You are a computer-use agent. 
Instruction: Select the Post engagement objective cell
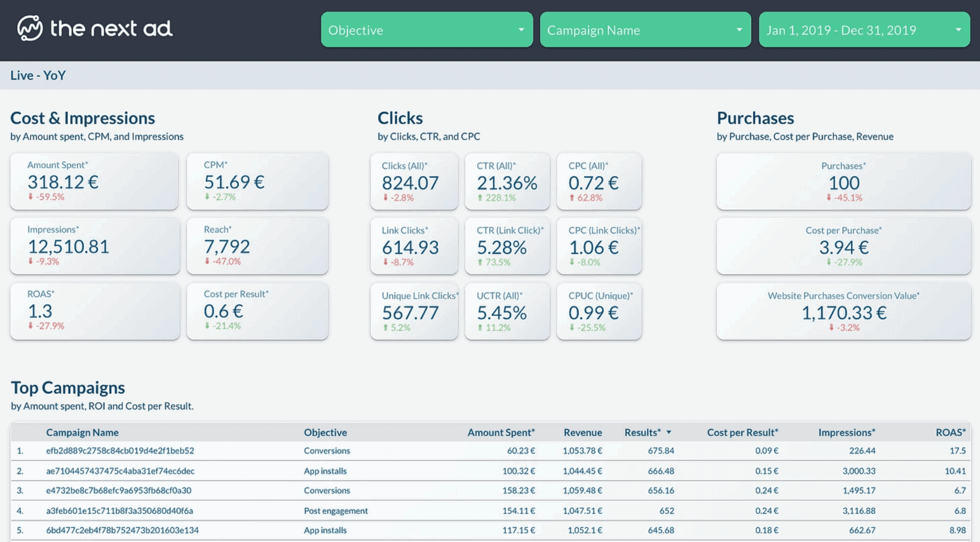pyautogui.click(x=335, y=511)
